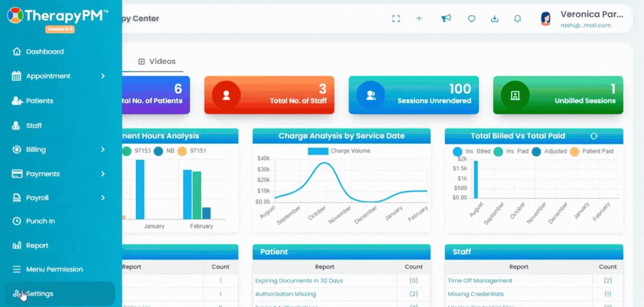
Task: Expand the Billing submenu arrow
Action: 103,150
